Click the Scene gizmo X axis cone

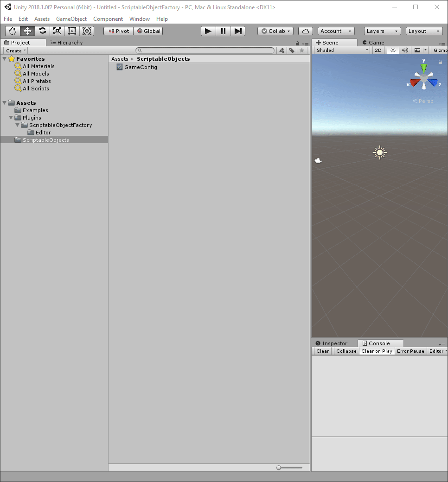point(415,82)
